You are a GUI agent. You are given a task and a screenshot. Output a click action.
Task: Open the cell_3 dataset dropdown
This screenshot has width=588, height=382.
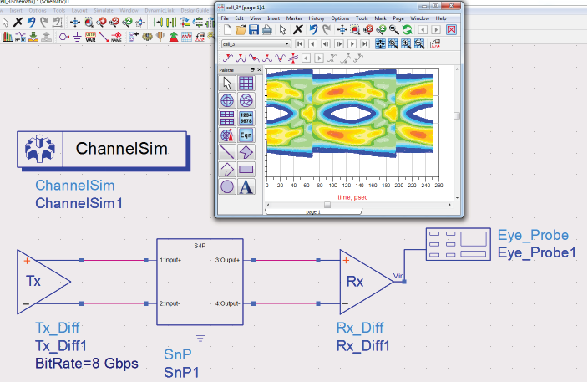tap(256, 44)
